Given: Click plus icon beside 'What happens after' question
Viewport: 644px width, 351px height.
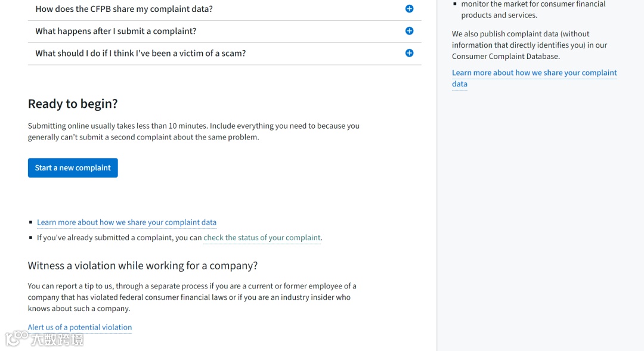Looking at the screenshot, I should click(x=409, y=31).
